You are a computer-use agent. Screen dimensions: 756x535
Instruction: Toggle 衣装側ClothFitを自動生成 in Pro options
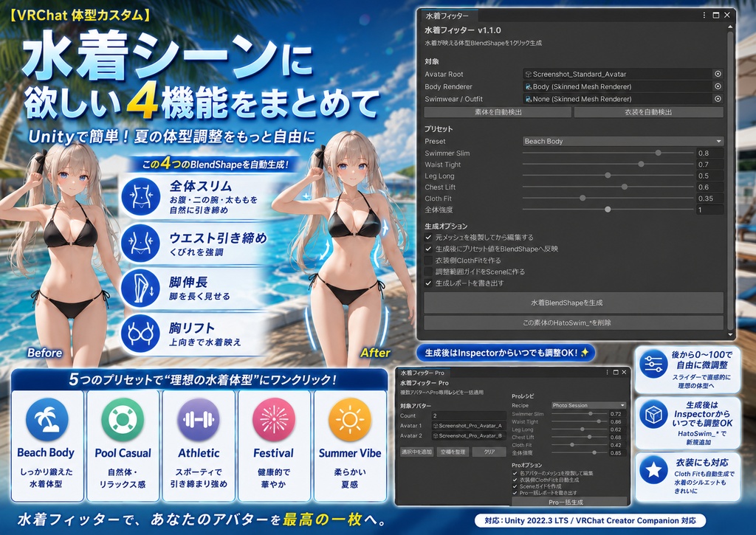click(x=515, y=480)
